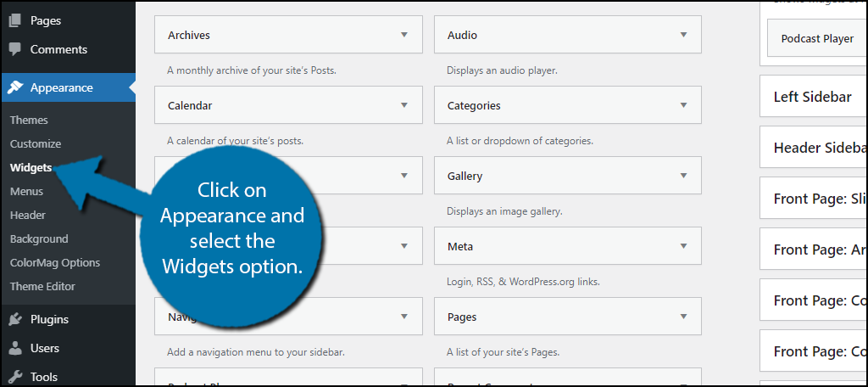Expand the Pages widget arrow
The height and width of the screenshot is (387, 868).
tap(684, 316)
